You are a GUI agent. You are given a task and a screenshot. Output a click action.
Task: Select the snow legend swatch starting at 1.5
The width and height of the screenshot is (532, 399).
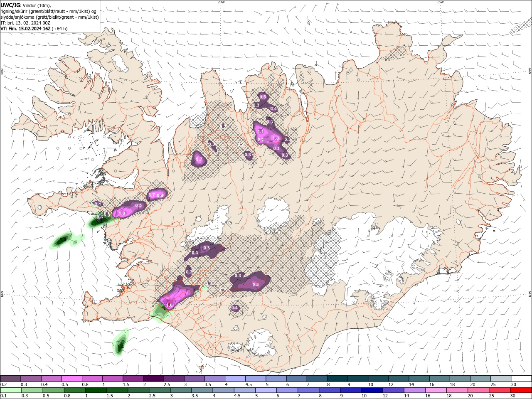[133, 378]
